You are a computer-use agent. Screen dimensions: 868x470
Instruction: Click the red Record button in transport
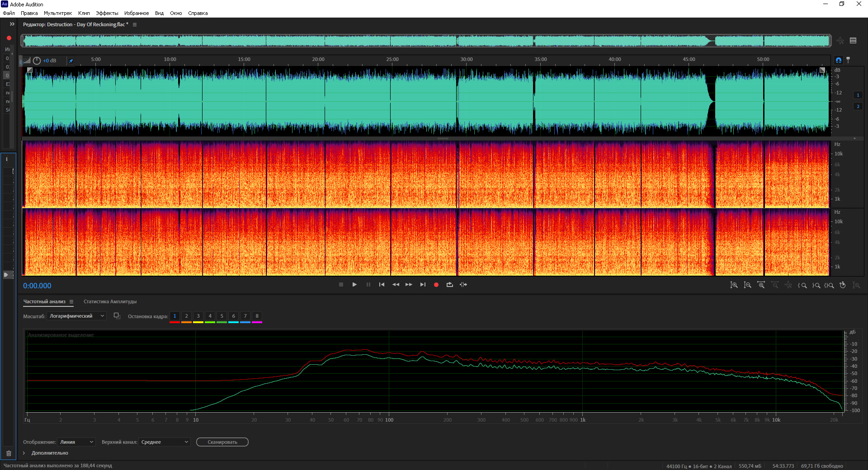(436, 285)
